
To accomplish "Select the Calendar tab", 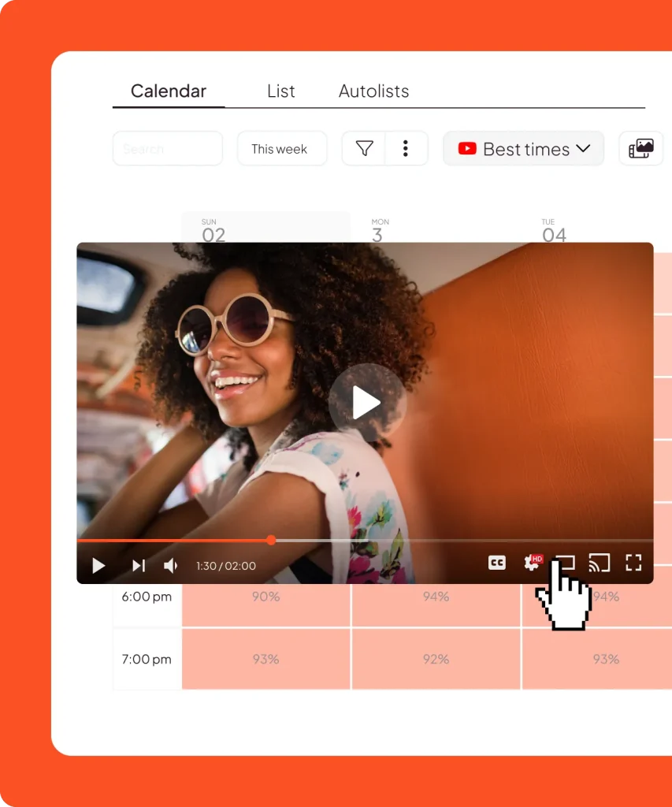I will coord(169,91).
